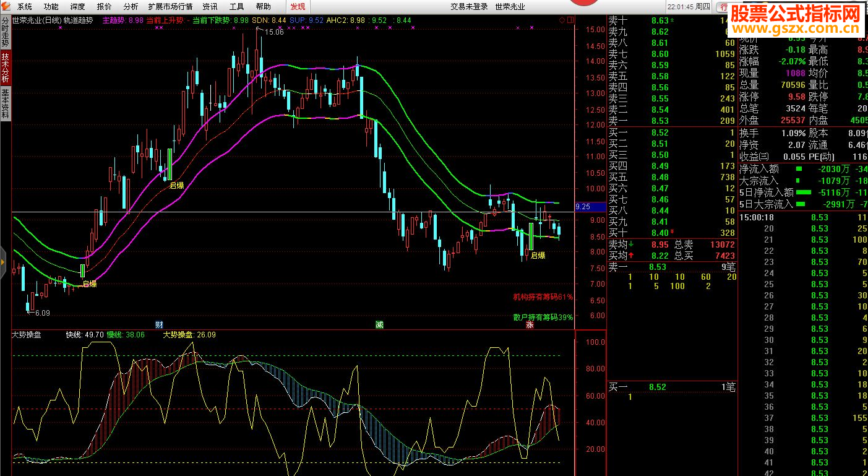868x476 pixels.
Task: Select the 技术分析 side tab
Action: coord(5,67)
